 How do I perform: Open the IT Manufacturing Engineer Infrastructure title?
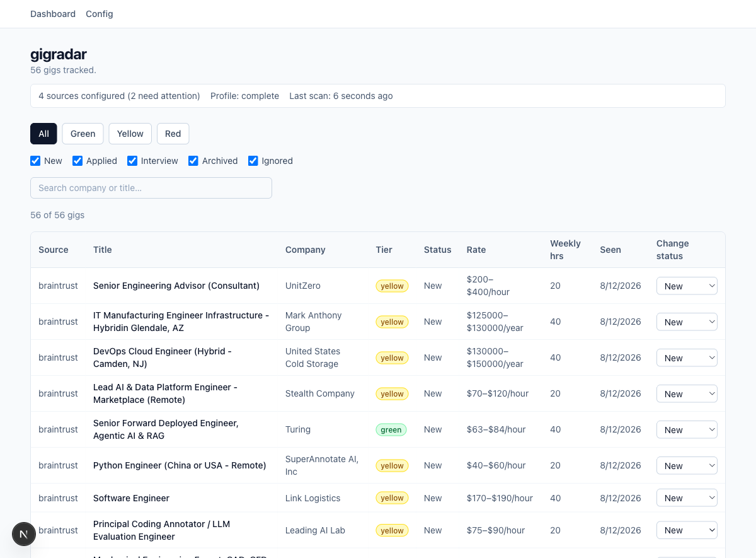(181, 322)
